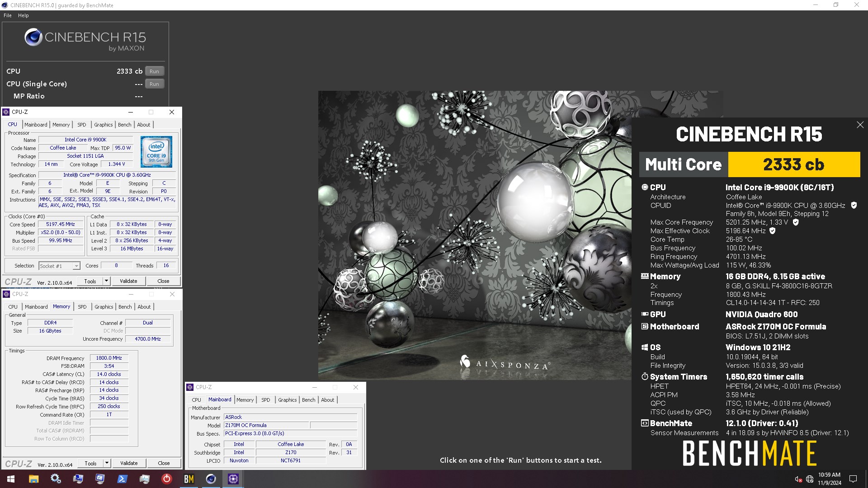Viewport: 868px width, 488px height.
Task: Click the muted speaker tray icon
Action: tap(798, 479)
